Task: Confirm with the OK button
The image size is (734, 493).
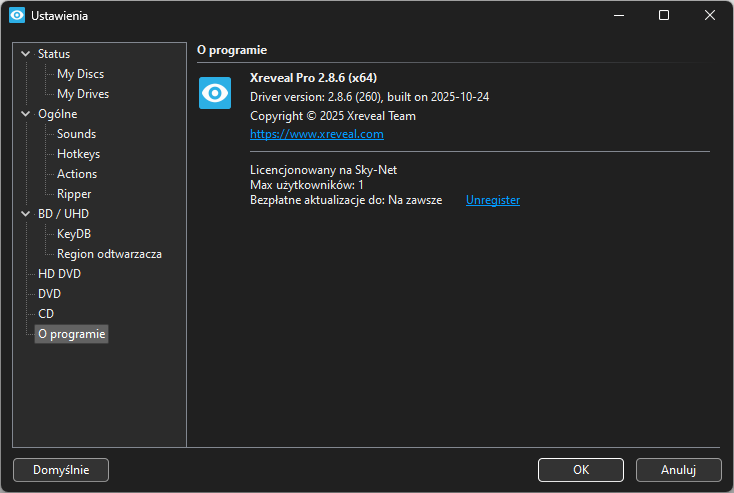Action: 581,470
